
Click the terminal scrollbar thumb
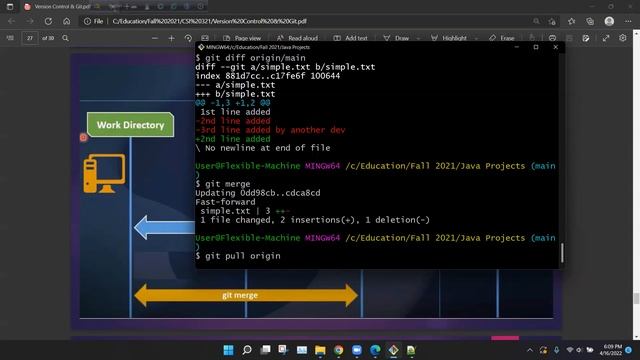(562, 253)
